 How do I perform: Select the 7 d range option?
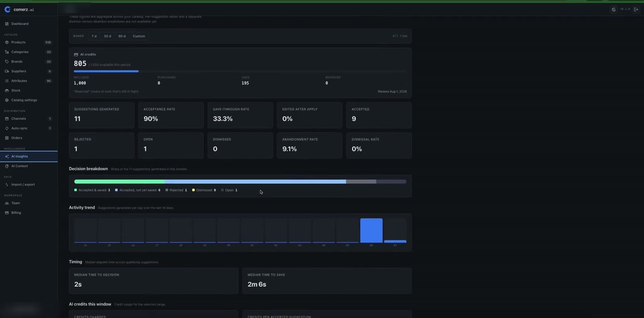(94, 36)
